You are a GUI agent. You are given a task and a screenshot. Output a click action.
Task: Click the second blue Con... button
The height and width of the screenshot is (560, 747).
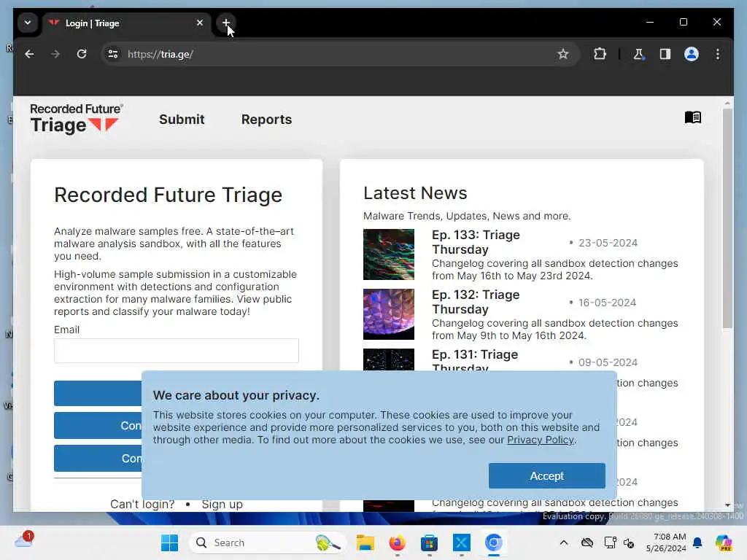98,425
